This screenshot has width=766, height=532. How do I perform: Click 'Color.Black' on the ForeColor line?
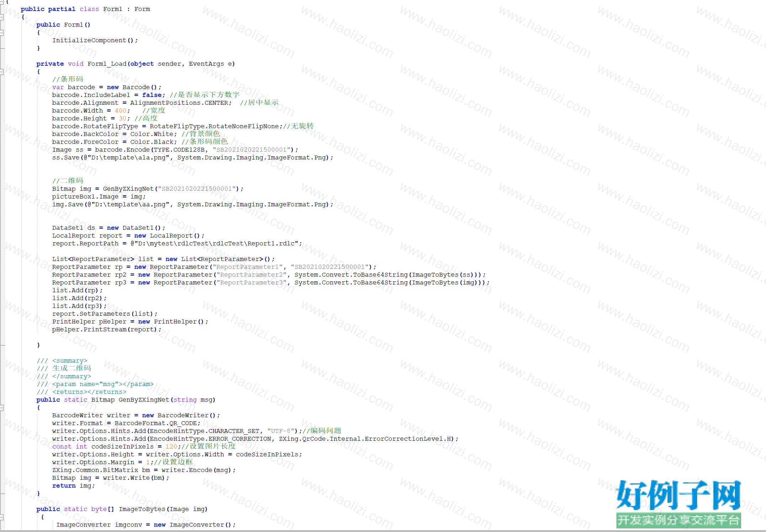click(x=152, y=142)
